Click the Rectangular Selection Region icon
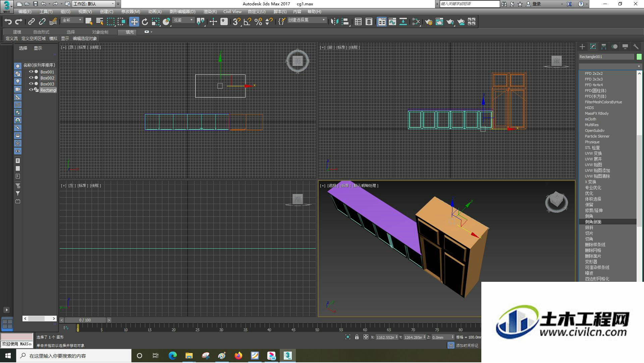 coord(110,22)
